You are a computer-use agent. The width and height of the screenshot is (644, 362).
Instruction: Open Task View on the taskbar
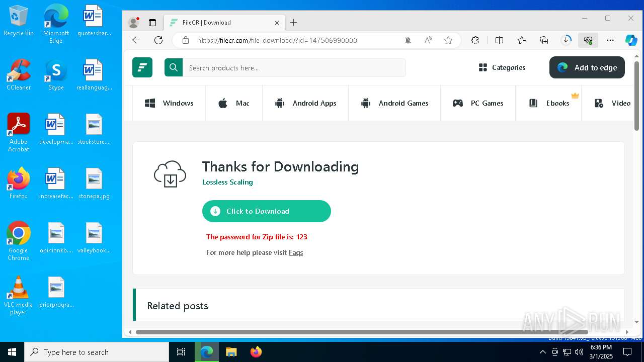181,352
